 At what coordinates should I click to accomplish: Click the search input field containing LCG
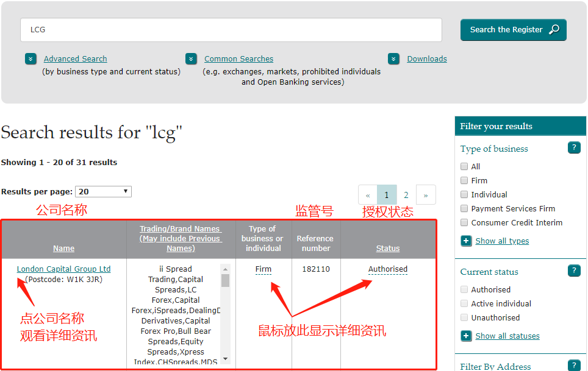tap(231, 30)
